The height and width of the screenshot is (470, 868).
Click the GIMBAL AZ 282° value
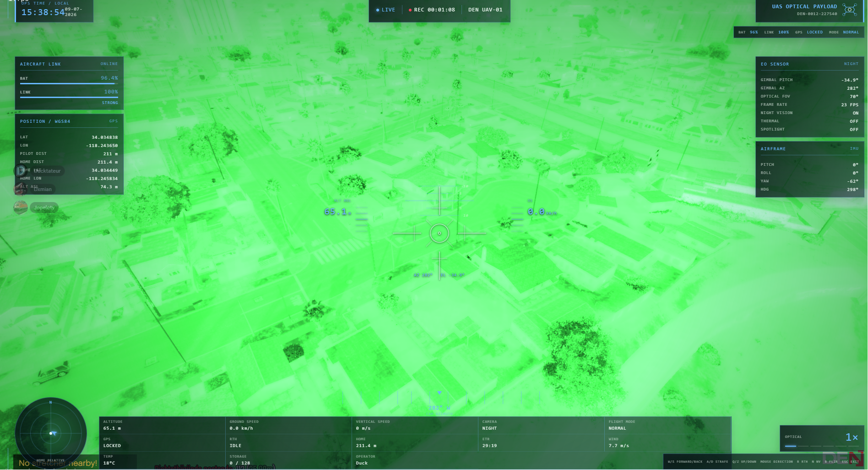(x=852, y=88)
